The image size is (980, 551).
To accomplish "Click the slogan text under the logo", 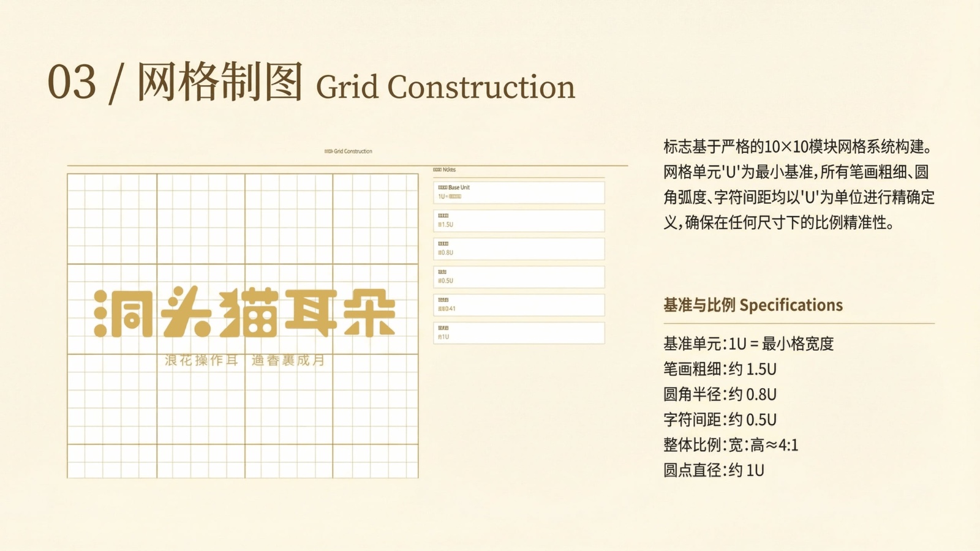I will [245, 360].
